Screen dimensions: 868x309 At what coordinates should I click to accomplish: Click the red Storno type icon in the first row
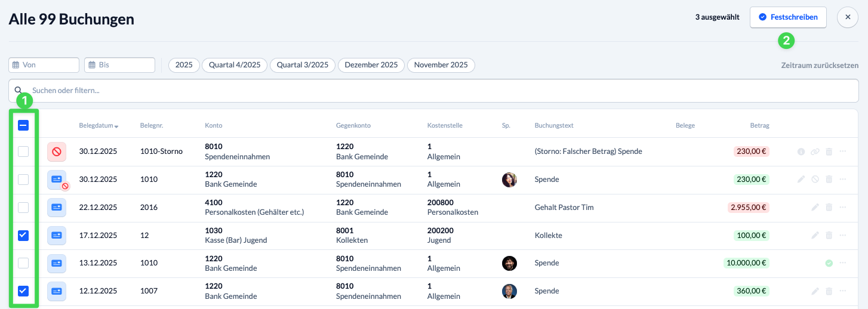click(57, 152)
